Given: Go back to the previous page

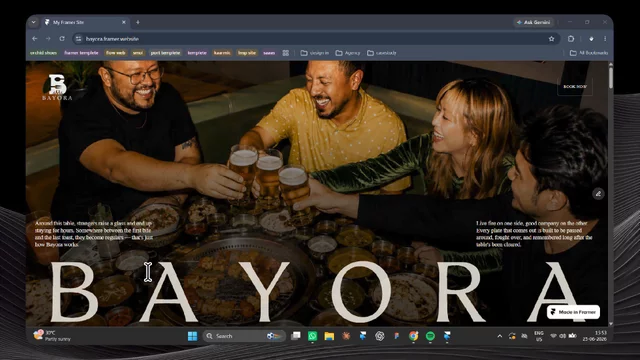Looking at the screenshot, I should (35, 39).
